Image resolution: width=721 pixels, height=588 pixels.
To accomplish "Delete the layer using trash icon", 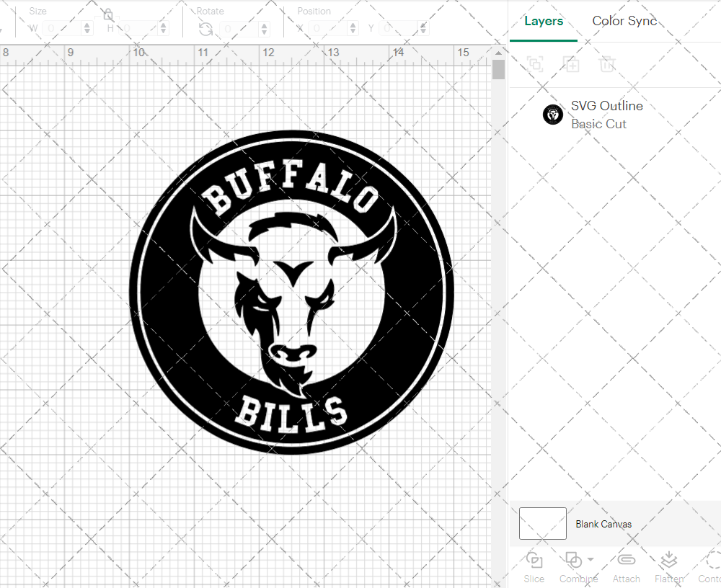I will click(x=608, y=64).
